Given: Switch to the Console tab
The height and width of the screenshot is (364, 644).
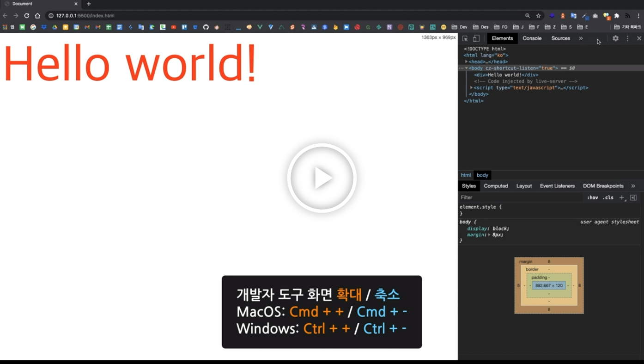Looking at the screenshot, I should click(x=532, y=38).
